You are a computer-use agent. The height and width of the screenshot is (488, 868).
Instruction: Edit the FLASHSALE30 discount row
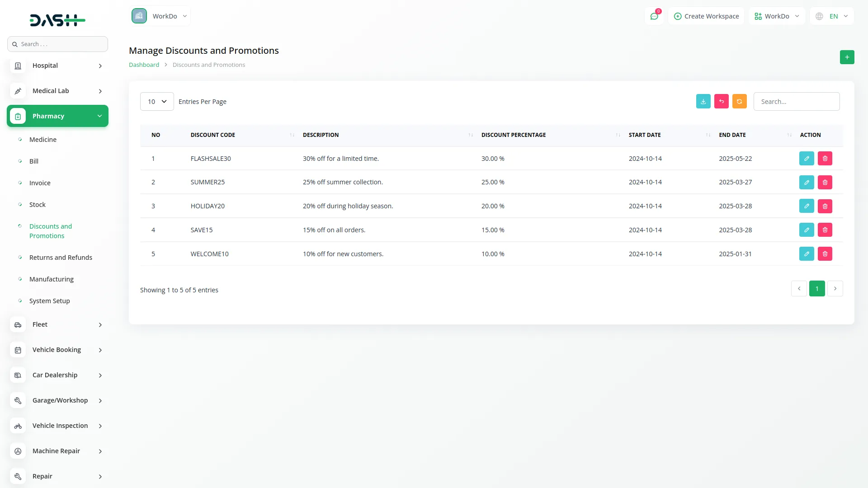coord(806,159)
